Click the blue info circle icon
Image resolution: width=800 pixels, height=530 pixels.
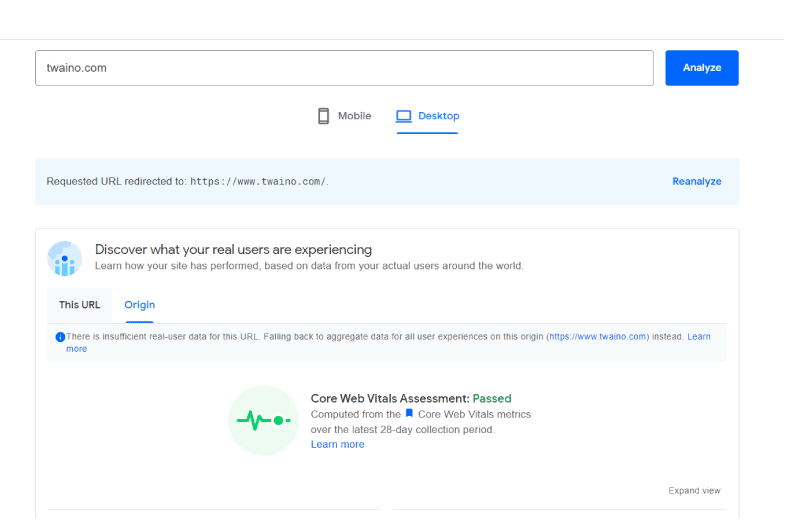[60, 337]
